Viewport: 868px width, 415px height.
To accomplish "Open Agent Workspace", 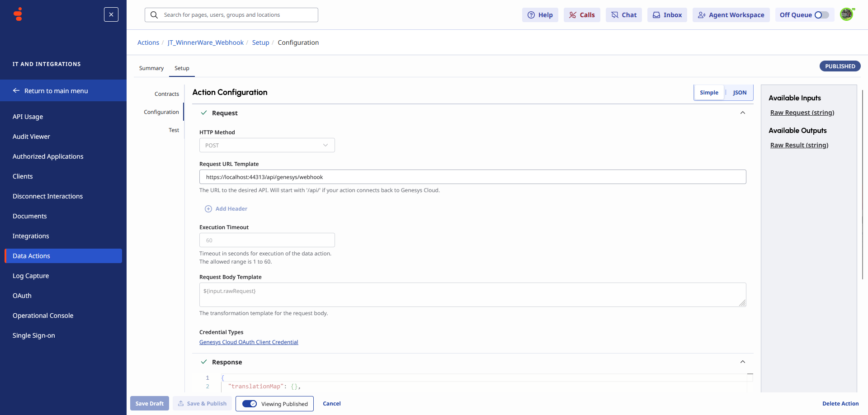I will point(731,14).
